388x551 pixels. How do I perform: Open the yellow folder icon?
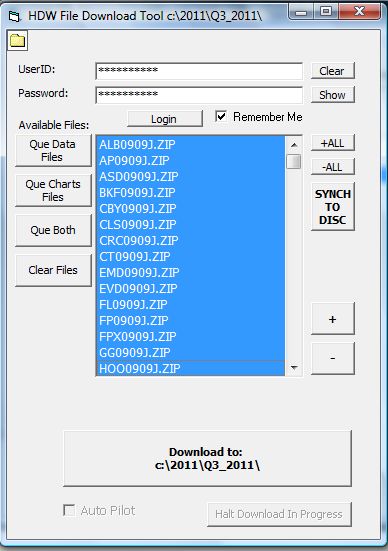pos(17,41)
